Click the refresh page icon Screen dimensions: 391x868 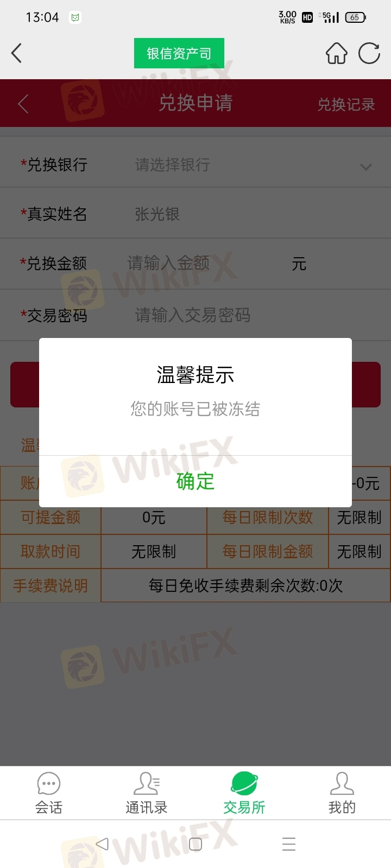(x=369, y=53)
